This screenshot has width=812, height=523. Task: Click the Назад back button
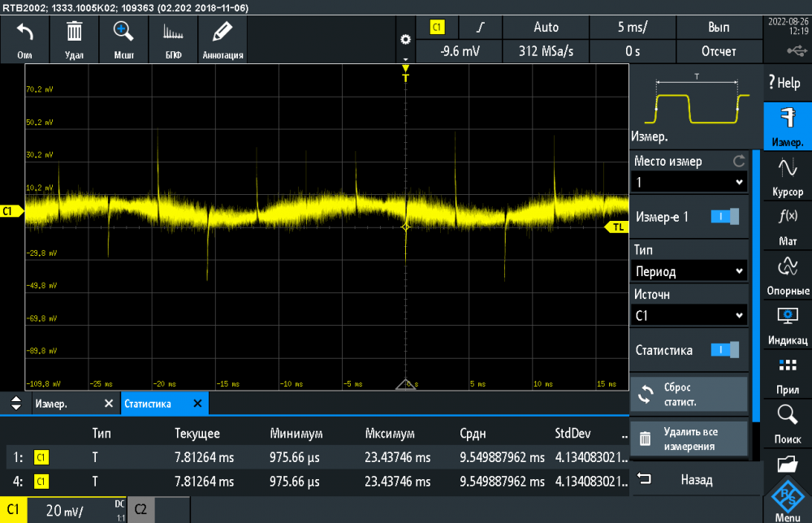[x=696, y=480]
